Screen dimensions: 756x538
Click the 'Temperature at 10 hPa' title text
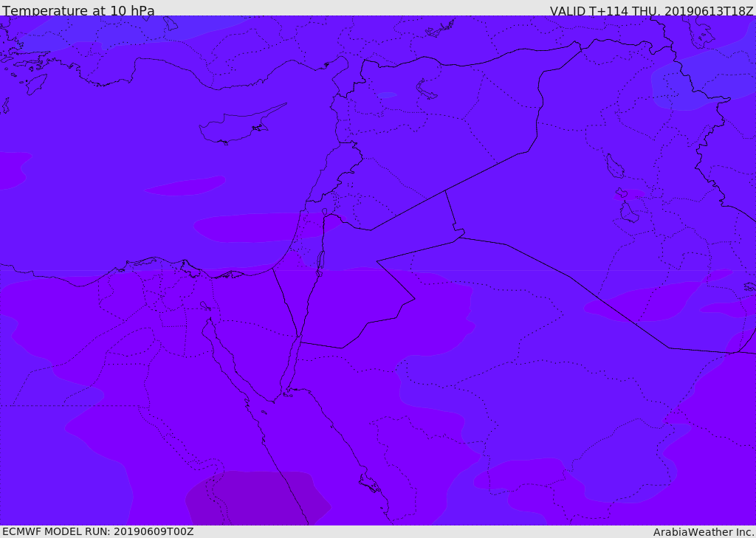78,10
